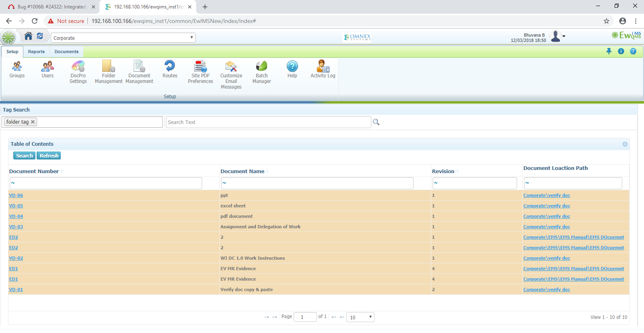Image resolution: width=644 pixels, height=333 pixels.
Task: Go to the first page
Action: (267, 317)
